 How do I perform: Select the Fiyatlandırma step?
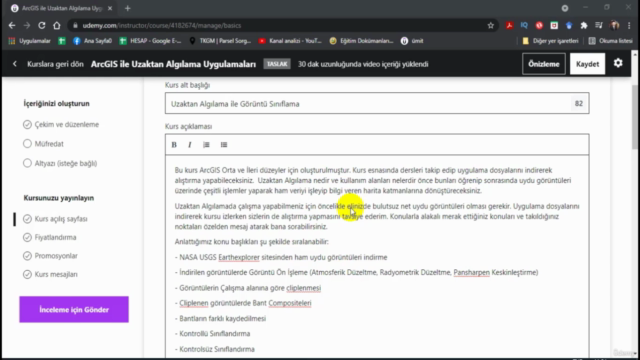(50, 237)
